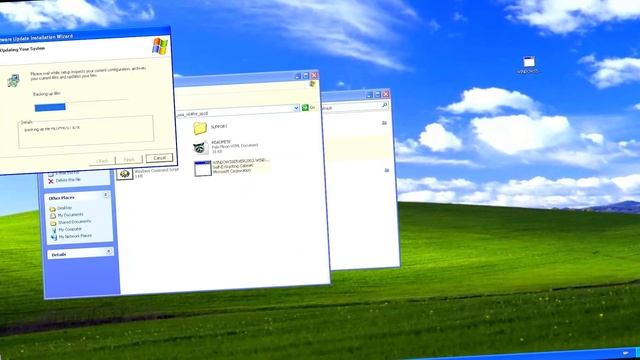Viewport: 640px width, 360px height.
Task: Click the green Go arrow button
Action: pos(305,107)
